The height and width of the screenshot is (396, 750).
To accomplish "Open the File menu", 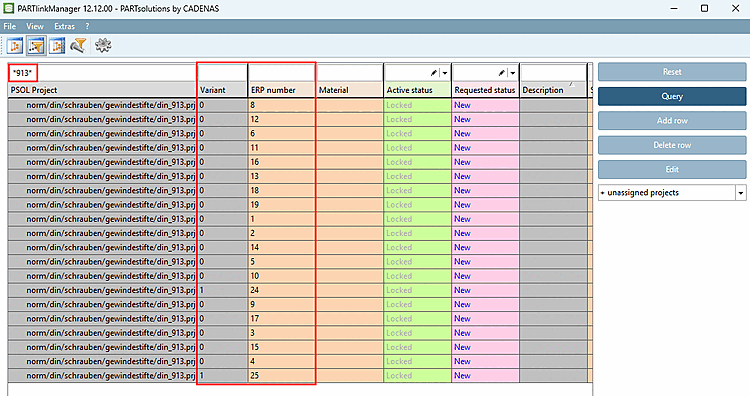I will click(x=10, y=26).
